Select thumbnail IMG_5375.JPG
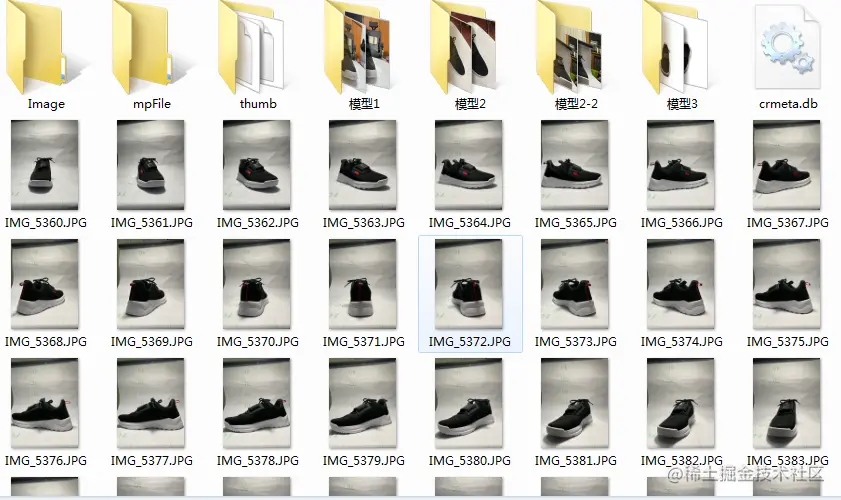The height and width of the screenshot is (500, 841). pyautogui.click(x=787, y=284)
